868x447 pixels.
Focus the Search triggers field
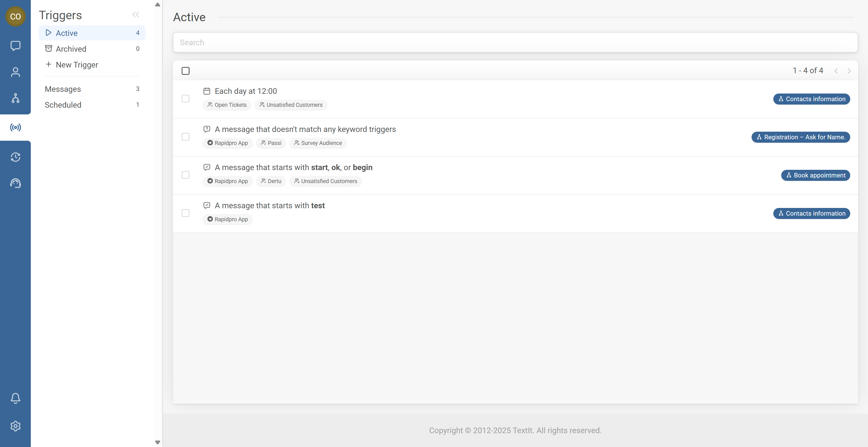515,42
